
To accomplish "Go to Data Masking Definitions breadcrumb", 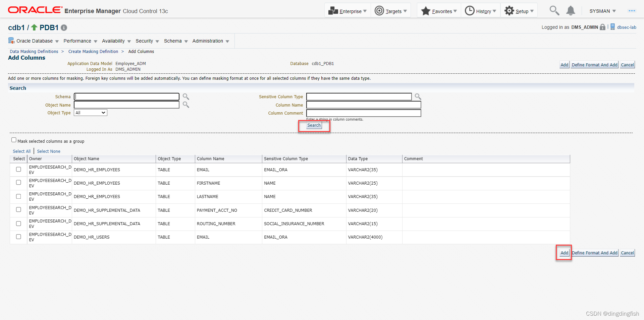I will [34, 52].
